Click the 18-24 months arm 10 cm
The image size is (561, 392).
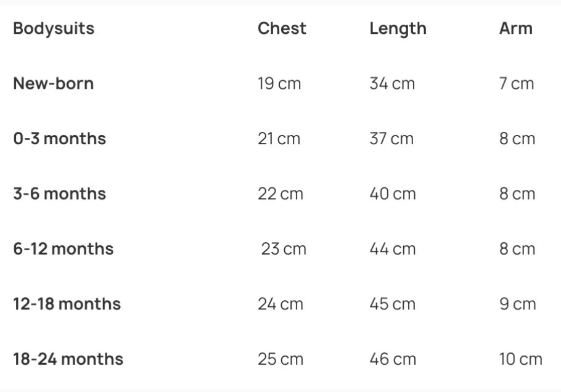[x=520, y=359]
